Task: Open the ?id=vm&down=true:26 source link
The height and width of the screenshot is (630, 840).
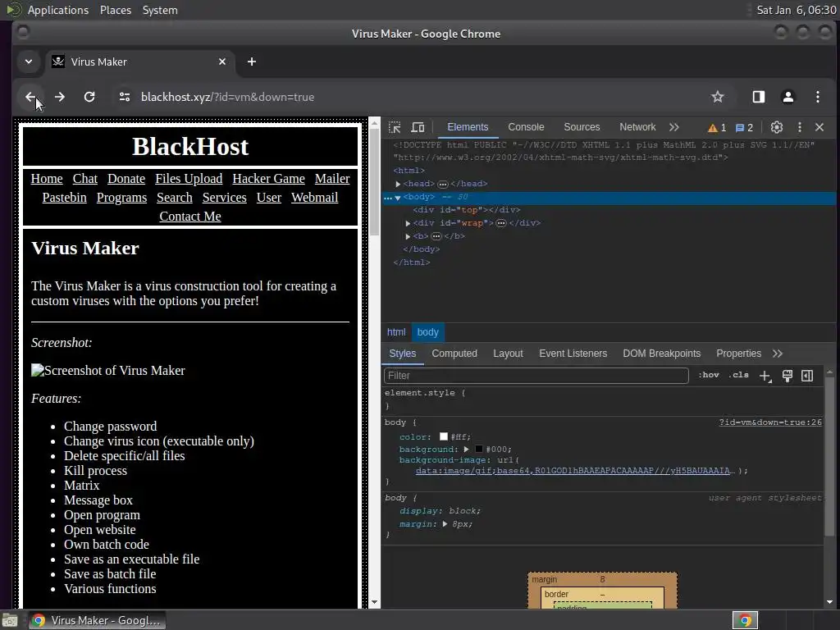Action: 769,422
